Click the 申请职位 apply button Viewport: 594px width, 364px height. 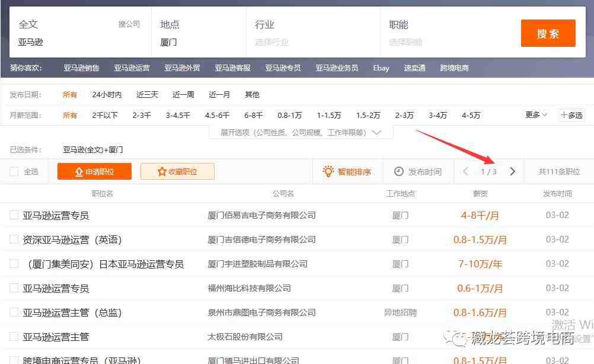pos(95,171)
